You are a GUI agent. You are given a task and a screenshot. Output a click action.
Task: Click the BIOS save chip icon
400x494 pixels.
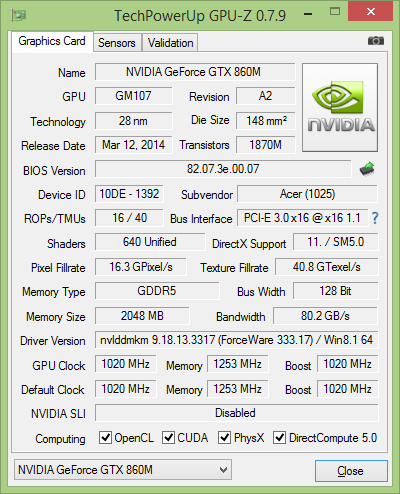tap(367, 169)
